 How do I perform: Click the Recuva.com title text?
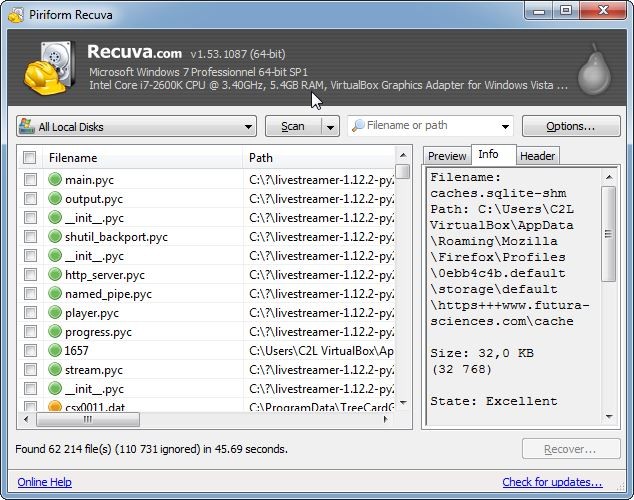click(134, 52)
